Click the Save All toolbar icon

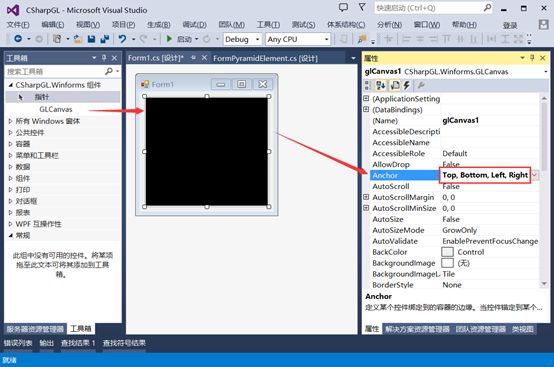coord(105,39)
